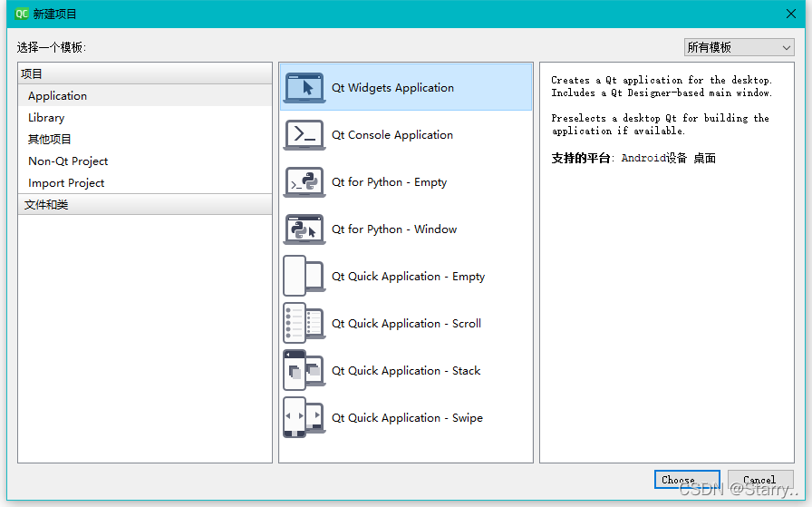Select Application in the project category list
This screenshot has height=507, width=812.
pos(144,96)
